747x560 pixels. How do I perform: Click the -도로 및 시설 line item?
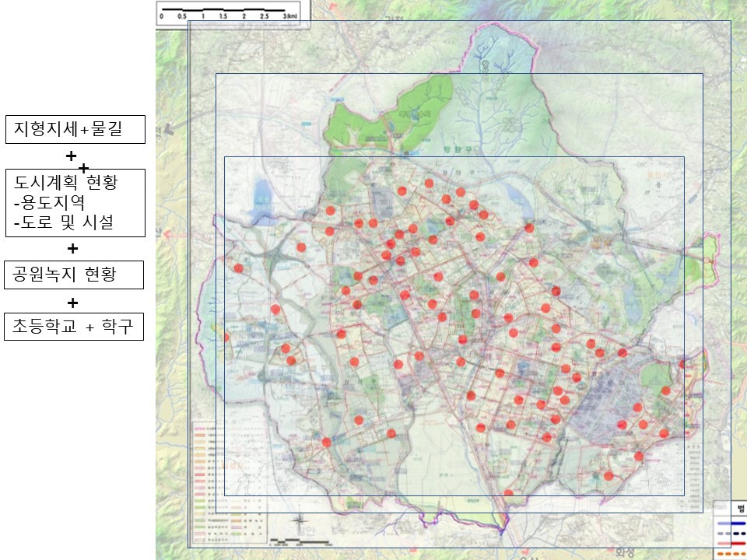pos(63,222)
